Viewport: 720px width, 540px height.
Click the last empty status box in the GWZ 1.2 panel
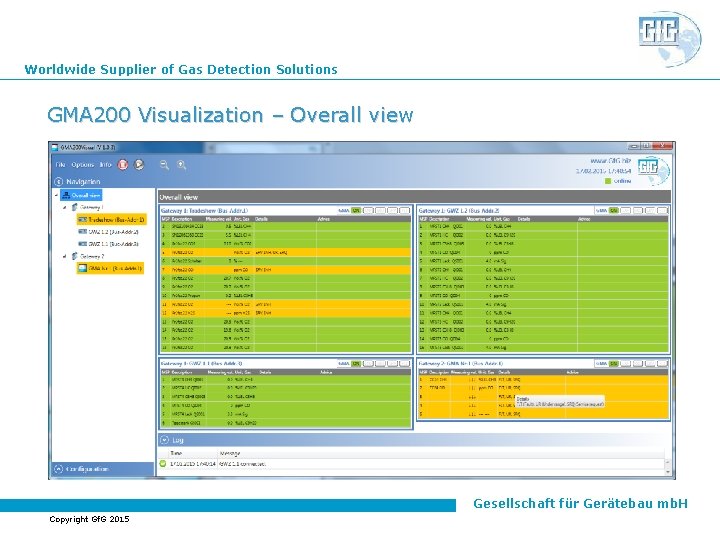click(x=662, y=210)
